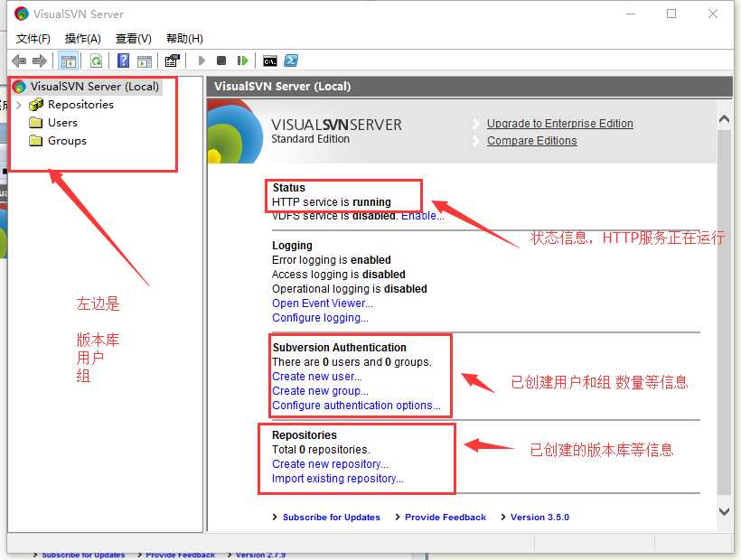
Task: Open the 文件(F) menu
Action: 33,39
